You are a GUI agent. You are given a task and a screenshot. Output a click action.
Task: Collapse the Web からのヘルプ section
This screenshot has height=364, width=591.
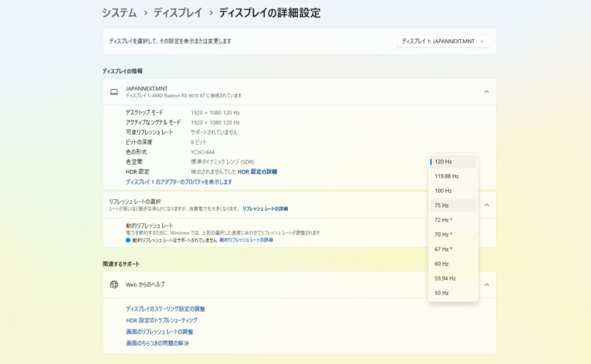click(x=487, y=284)
